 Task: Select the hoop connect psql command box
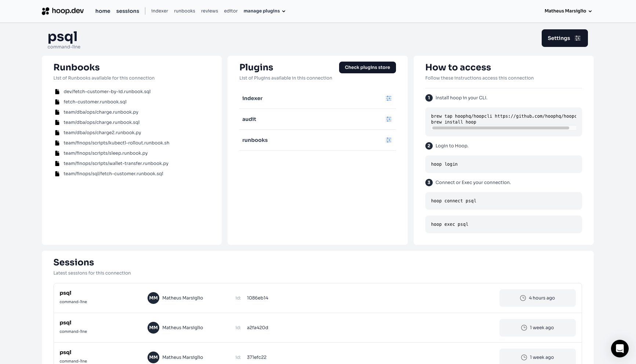tap(503, 201)
